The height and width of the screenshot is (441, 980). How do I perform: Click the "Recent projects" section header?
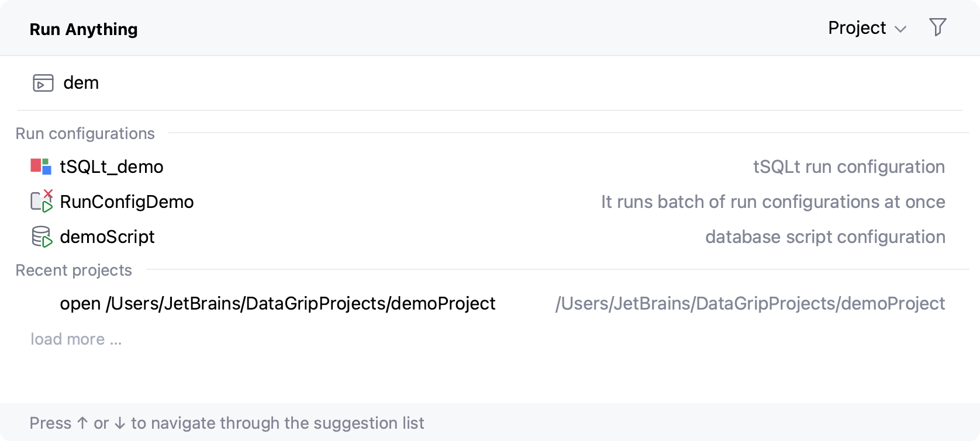(x=74, y=270)
